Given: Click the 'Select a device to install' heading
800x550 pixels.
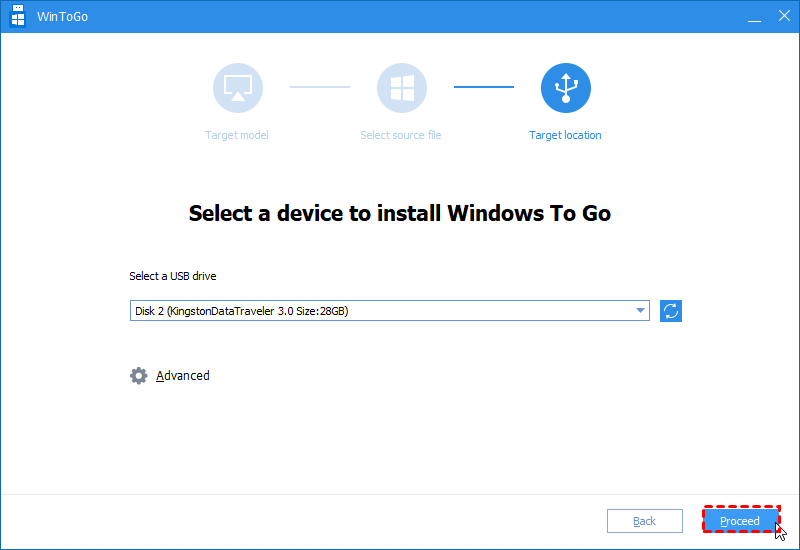Looking at the screenshot, I should 400,213.
